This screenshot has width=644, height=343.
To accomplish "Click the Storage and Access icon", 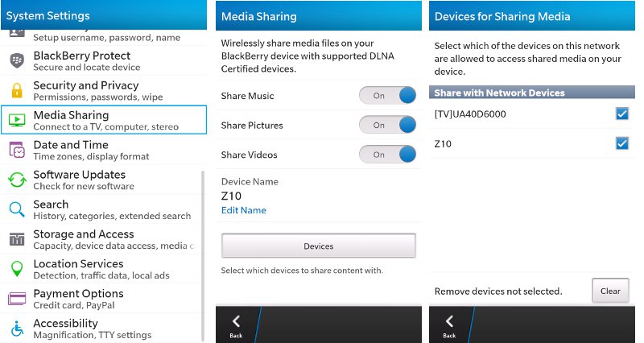I will point(17,239).
